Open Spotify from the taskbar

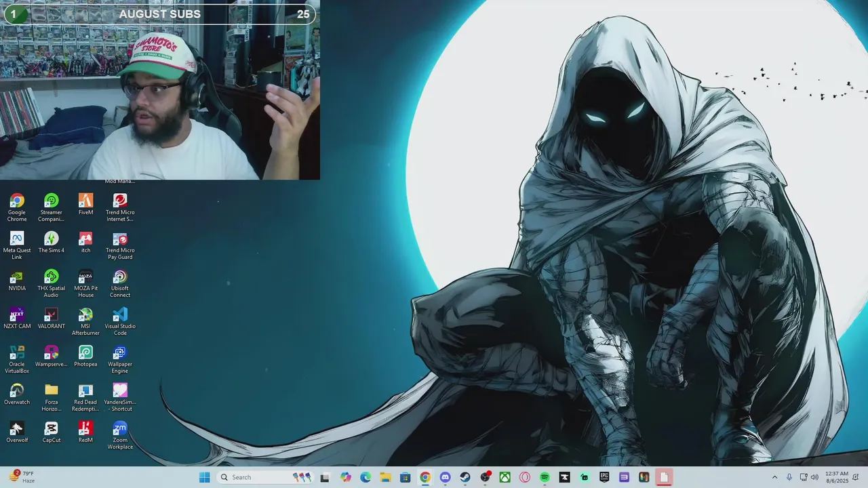[545, 477]
